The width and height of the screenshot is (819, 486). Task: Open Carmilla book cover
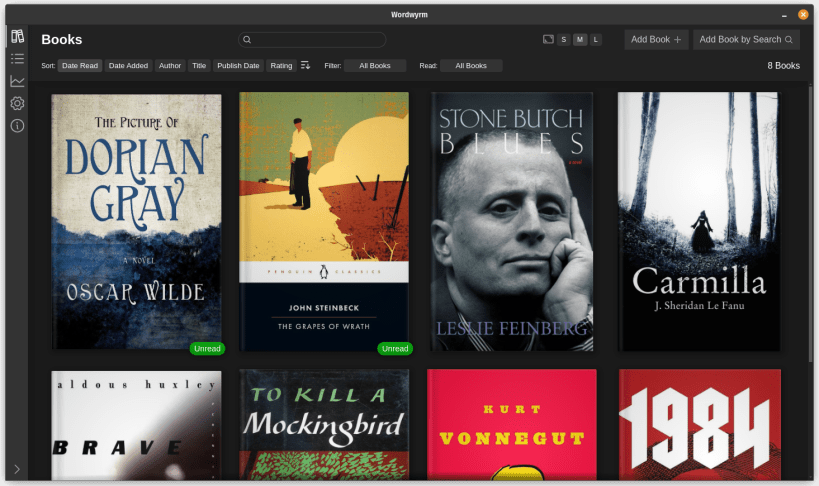[x=699, y=222]
